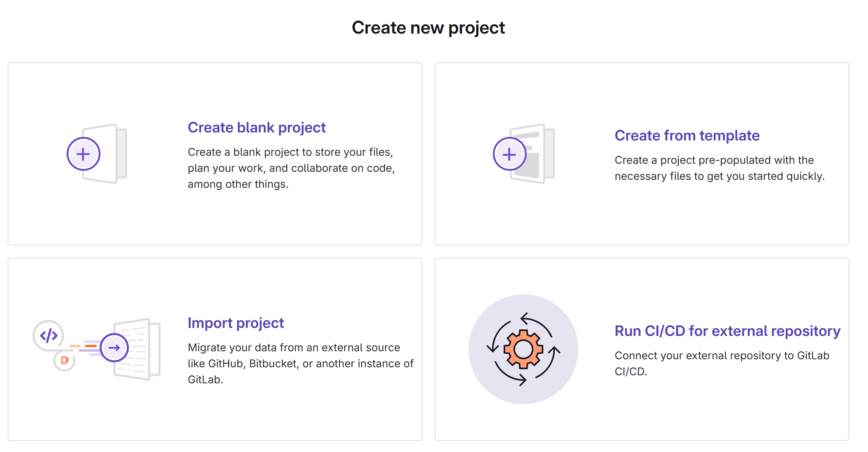Choose Run CI/CD for external repository
Screen dimensions: 868x452
[x=727, y=331]
